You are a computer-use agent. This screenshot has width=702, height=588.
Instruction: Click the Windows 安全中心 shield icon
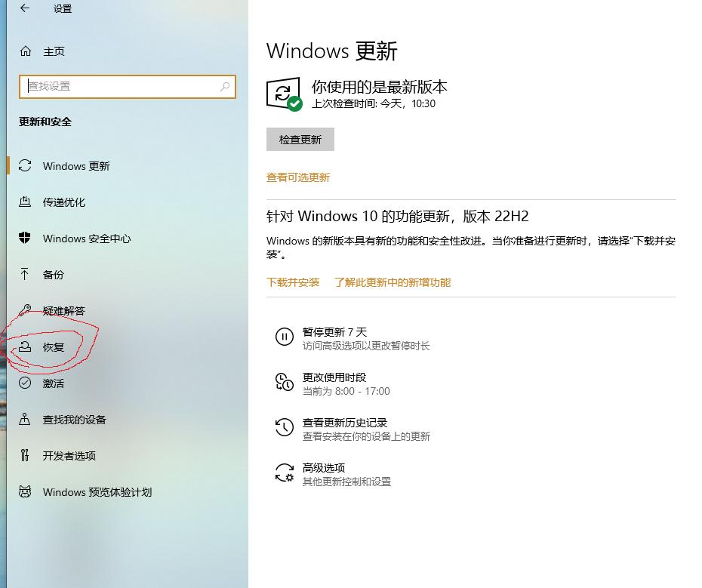[25, 239]
